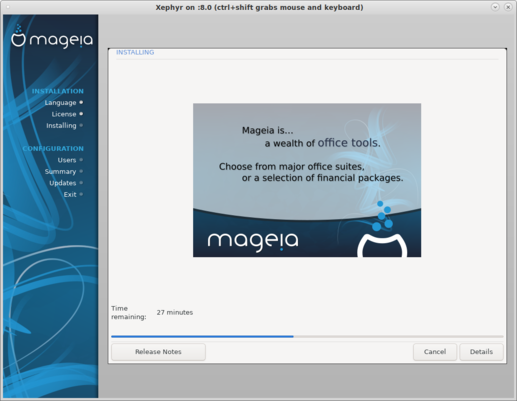Click the 'Time remaining:' label
Screen dimensions: 517x401
129,312
